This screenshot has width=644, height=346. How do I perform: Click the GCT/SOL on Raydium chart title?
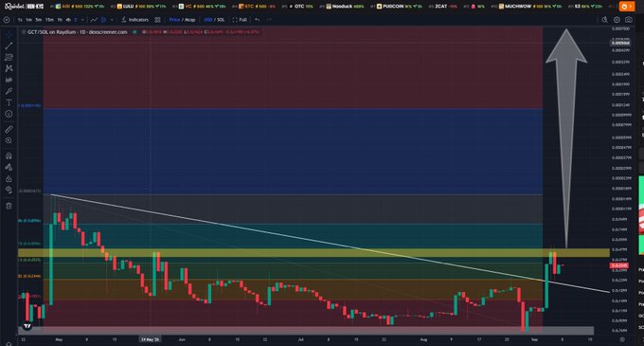78,32
